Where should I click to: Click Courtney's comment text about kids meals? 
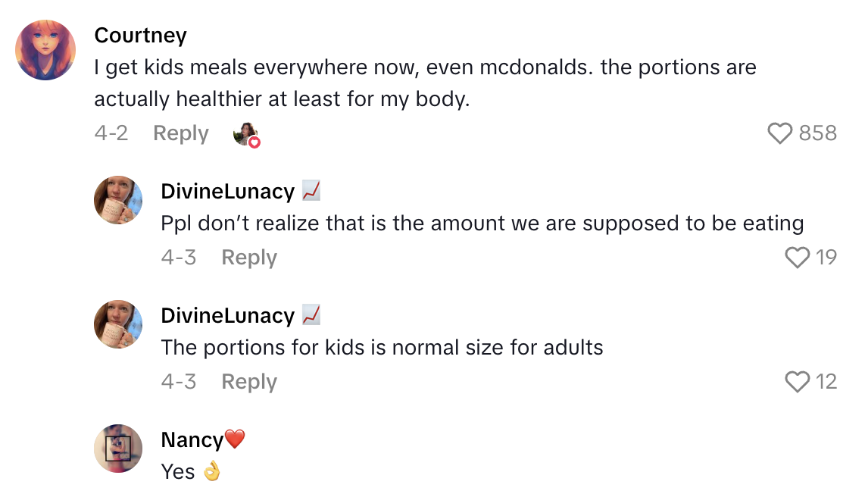(x=424, y=83)
